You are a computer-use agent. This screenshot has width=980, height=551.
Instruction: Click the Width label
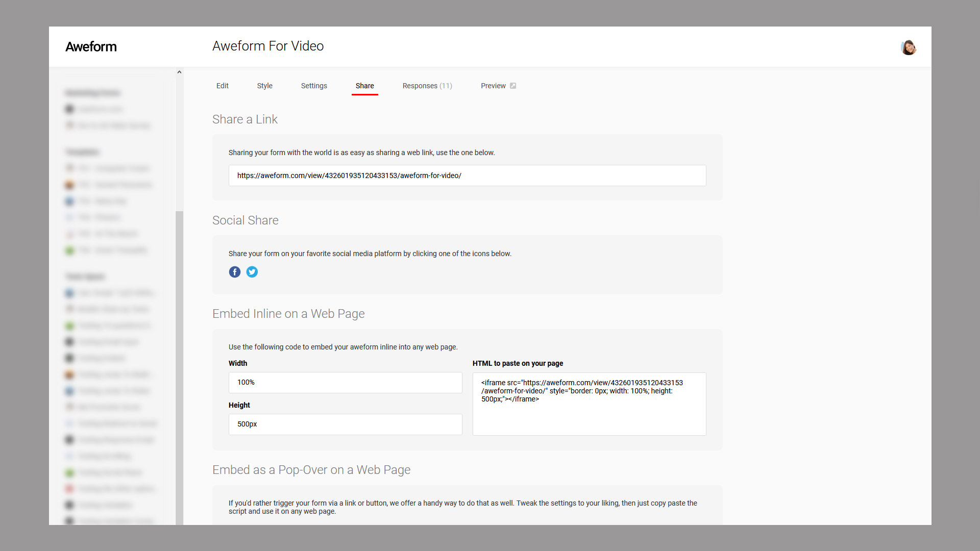pyautogui.click(x=238, y=363)
